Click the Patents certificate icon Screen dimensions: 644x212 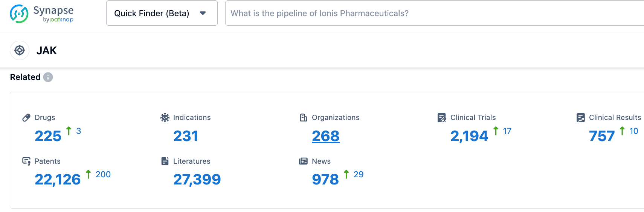click(26, 161)
